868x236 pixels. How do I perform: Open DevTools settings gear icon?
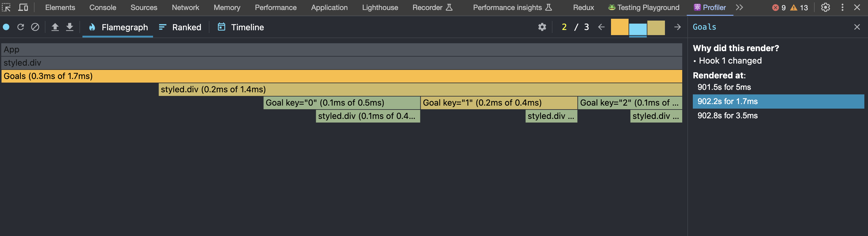tap(825, 7)
